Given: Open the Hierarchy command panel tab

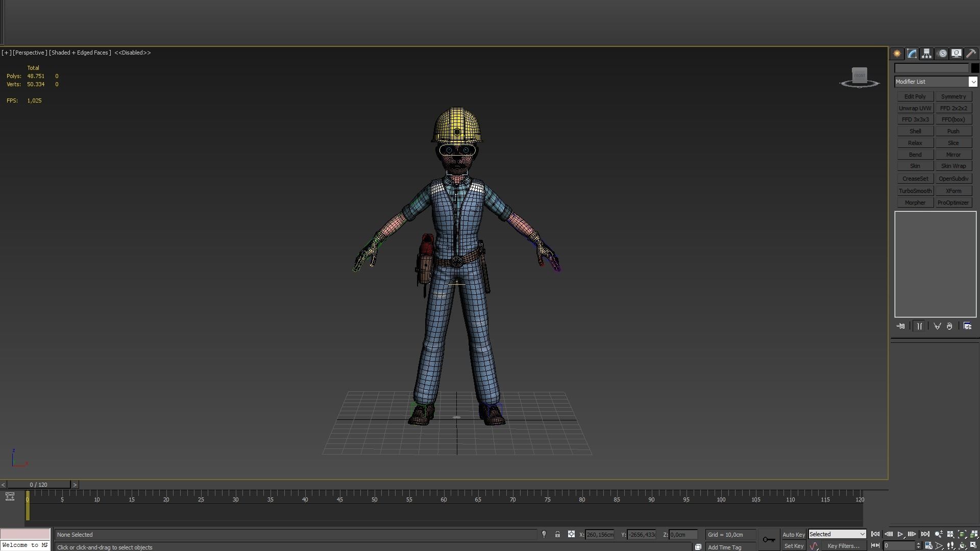Looking at the screenshot, I should (926, 54).
